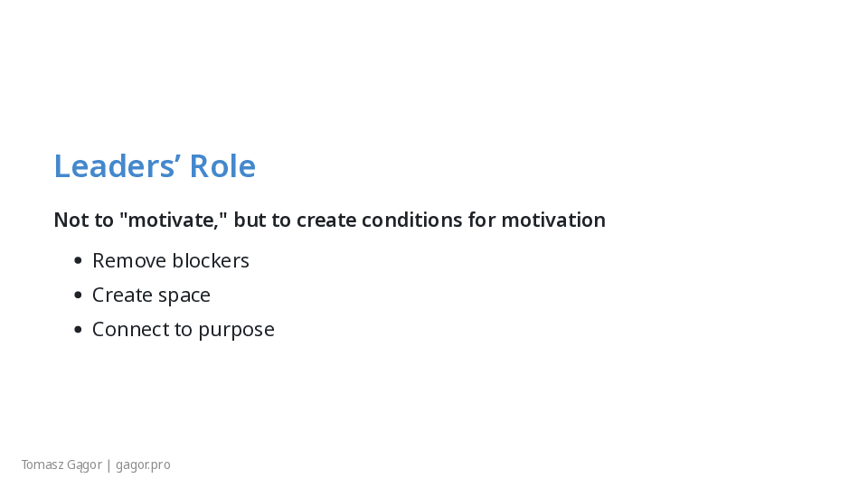Open the gagor.pro link in footer
Screen dimensions: 868x488
point(143,465)
